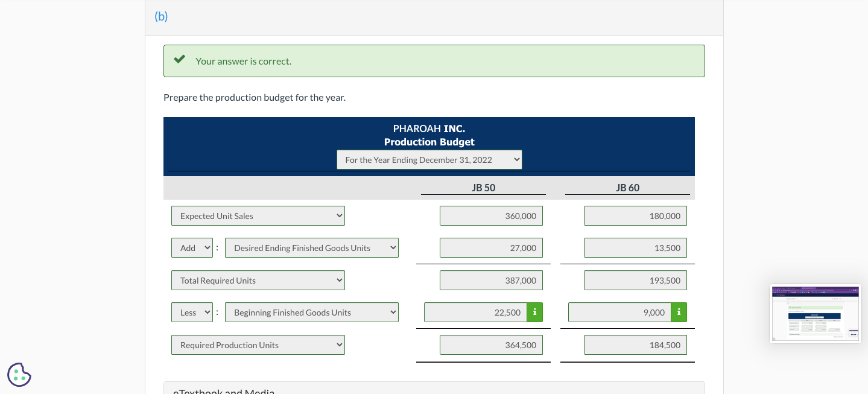Click the green checkmark in the correct banner
The image size is (868, 394).
tap(179, 59)
